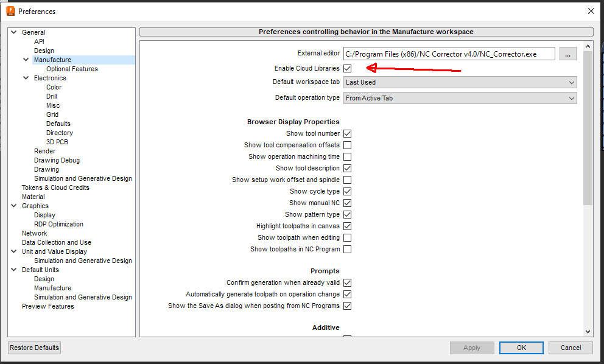The height and width of the screenshot is (364, 604).
Task: Click OK to save preferences
Action: [x=521, y=348]
